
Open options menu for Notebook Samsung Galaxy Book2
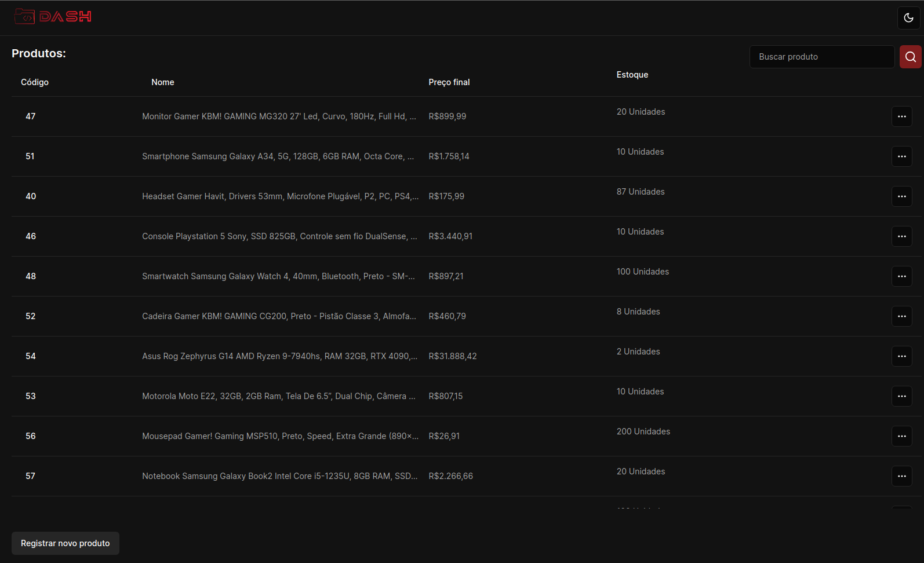point(901,476)
